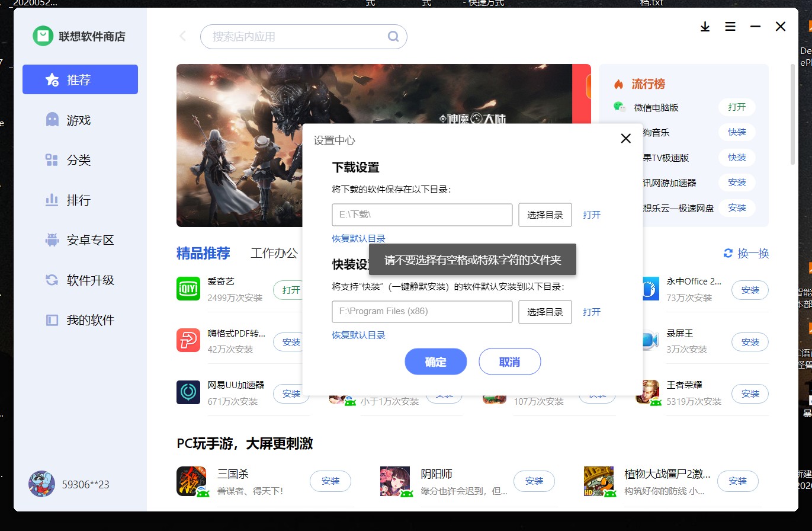Click the 植物大战僵尸2 game icon
Viewport: 812px width, 531px height.
pos(599,481)
